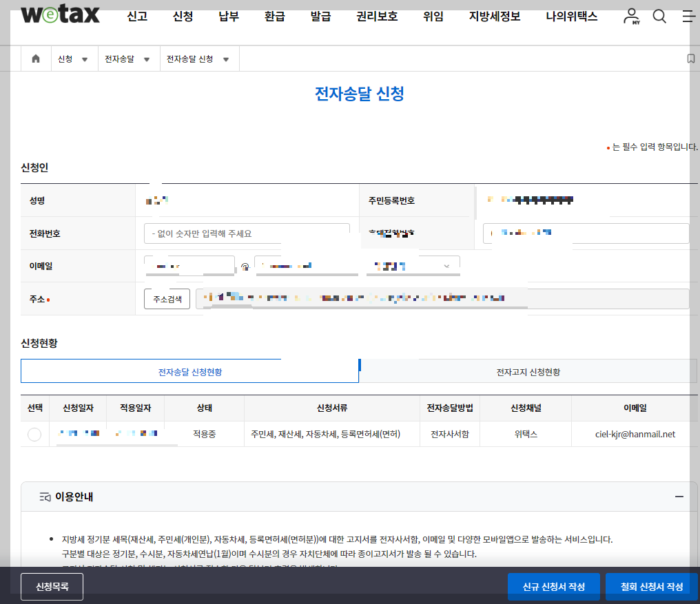This screenshot has width=700, height=604.
Task: Open the hamburger menu icon
Action: [688, 17]
